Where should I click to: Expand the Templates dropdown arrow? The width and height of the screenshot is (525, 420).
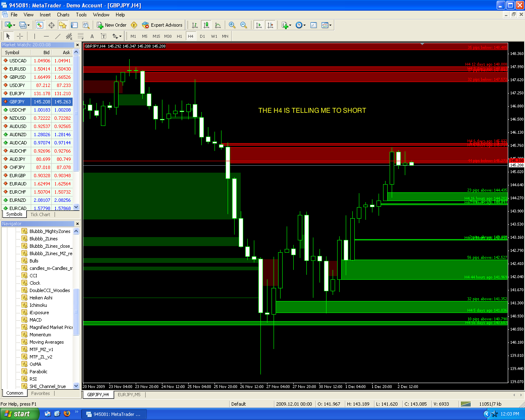tap(330, 25)
